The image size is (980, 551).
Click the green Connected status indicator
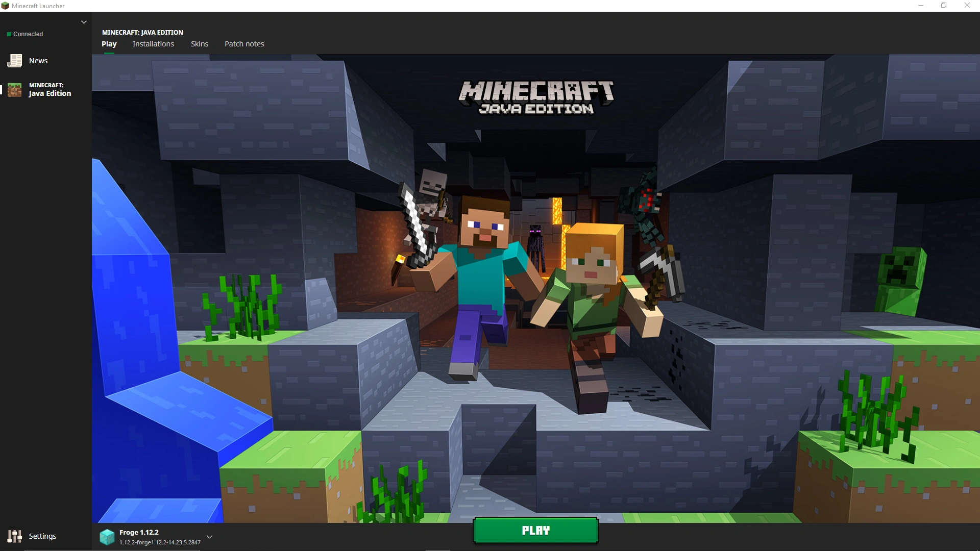click(x=9, y=34)
